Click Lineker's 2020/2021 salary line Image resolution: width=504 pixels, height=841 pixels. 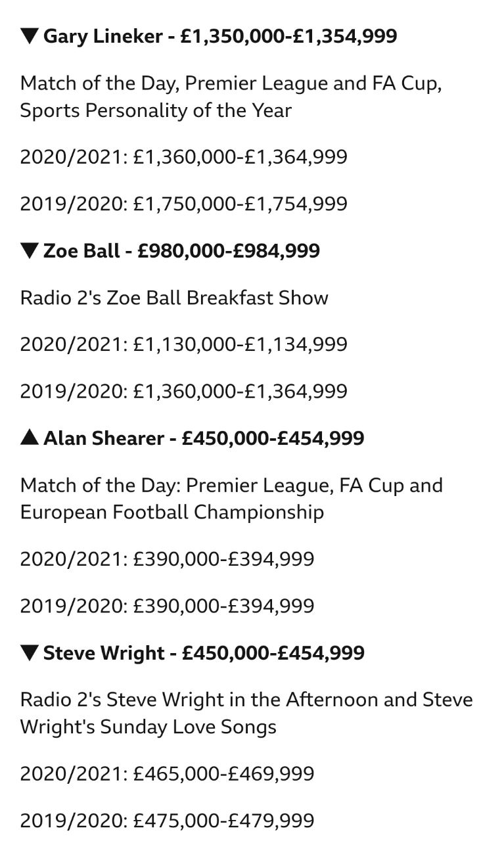184,157
